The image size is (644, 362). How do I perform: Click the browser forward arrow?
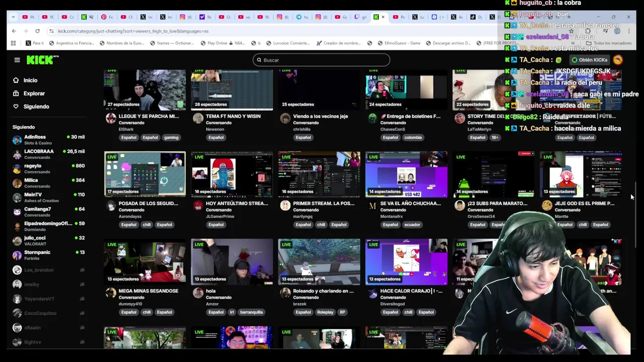pyautogui.click(x=26, y=31)
